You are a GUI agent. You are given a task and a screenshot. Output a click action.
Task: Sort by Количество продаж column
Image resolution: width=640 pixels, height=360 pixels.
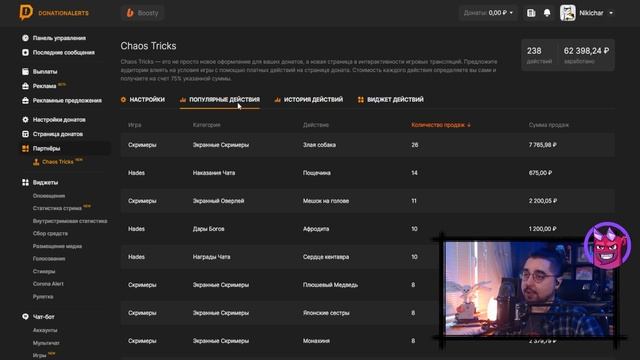(x=441, y=125)
